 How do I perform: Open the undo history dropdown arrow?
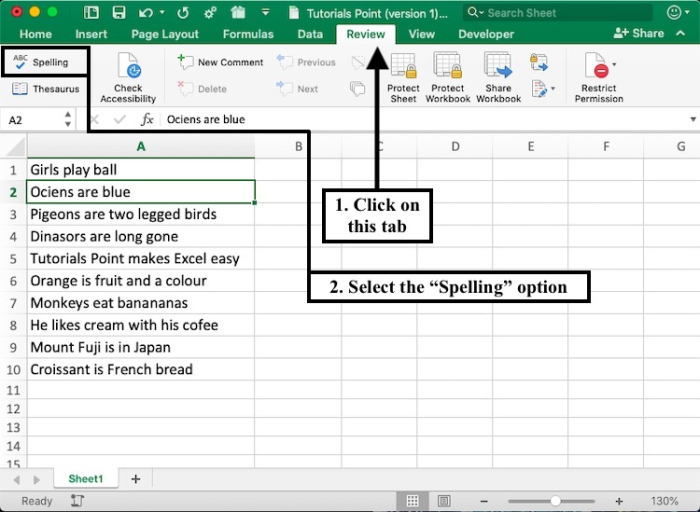[x=162, y=12]
